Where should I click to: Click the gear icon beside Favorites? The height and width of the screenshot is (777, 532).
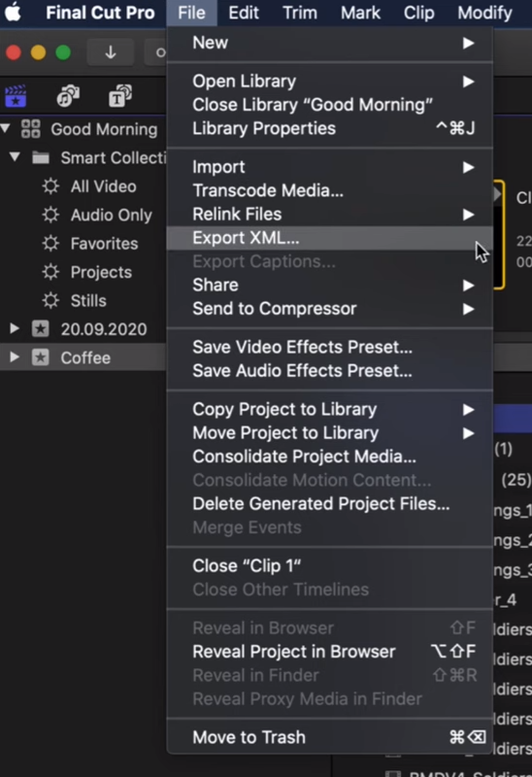50,244
